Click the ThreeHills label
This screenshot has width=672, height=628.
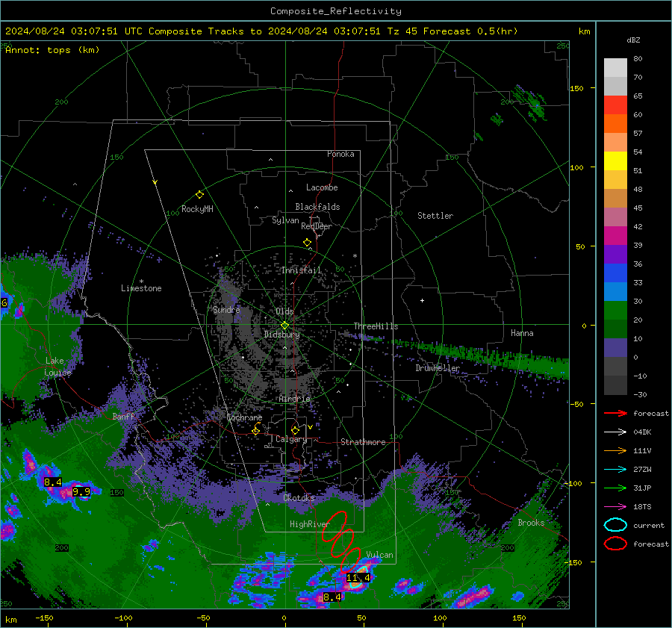pos(376,326)
